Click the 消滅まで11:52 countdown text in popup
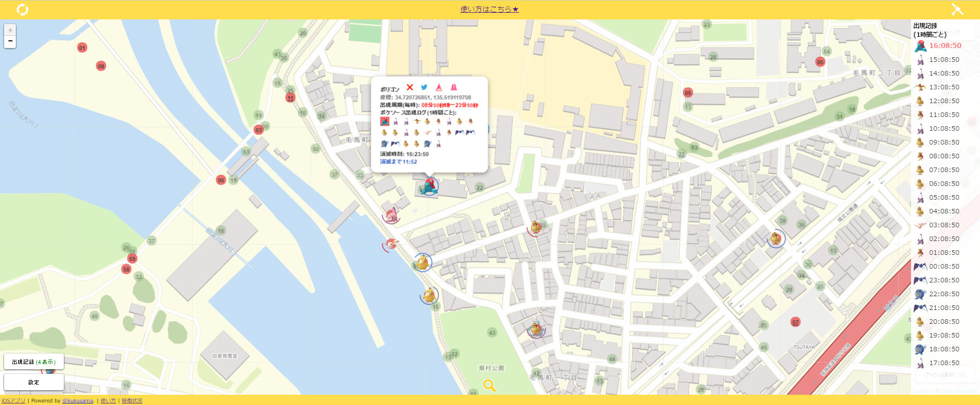The height and width of the screenshot is (405, 980). tap(398, 162)
